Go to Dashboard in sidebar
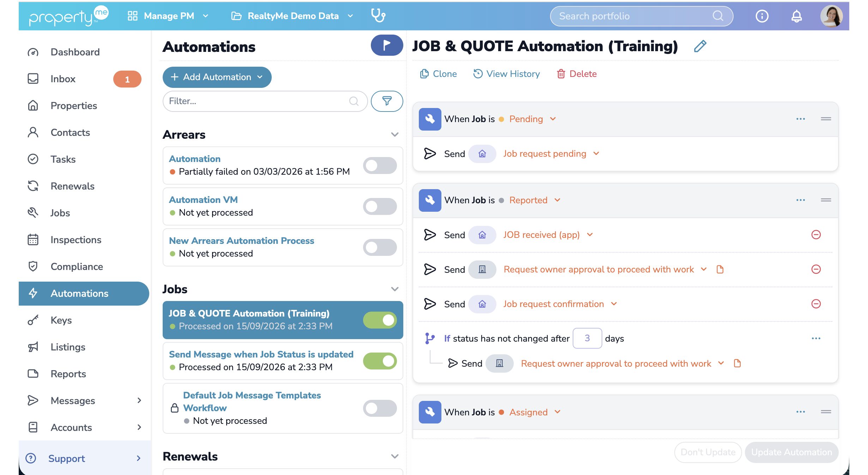868x475 pixels. (x=75, y=52)
